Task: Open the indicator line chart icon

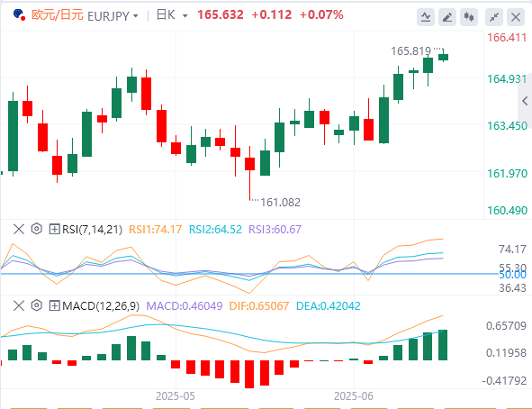Action: [x=426, y=16]
